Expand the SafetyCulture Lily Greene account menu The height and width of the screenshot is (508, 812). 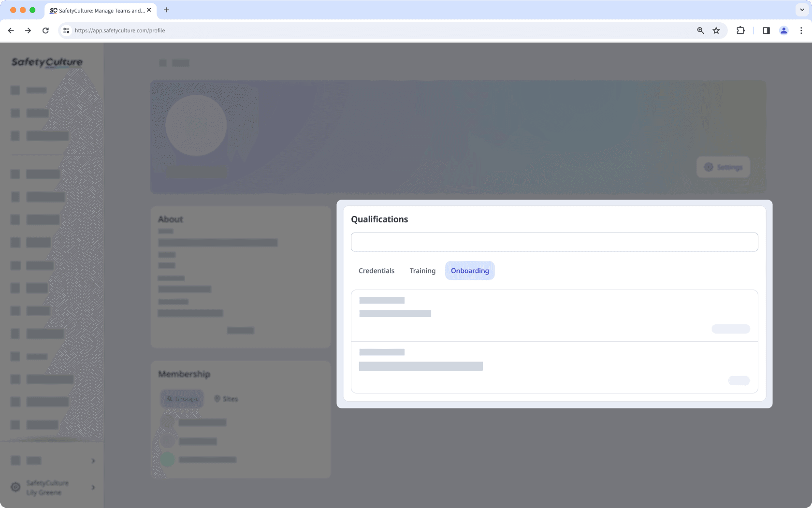pyautogui.click(x=53, y=488)
